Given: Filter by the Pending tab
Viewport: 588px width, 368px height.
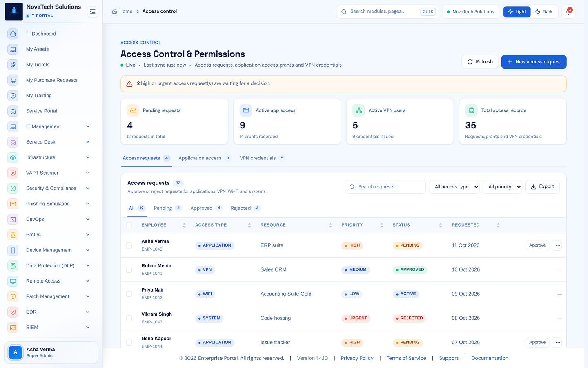Looking at the screenshot, I should [x=167, y=208].
